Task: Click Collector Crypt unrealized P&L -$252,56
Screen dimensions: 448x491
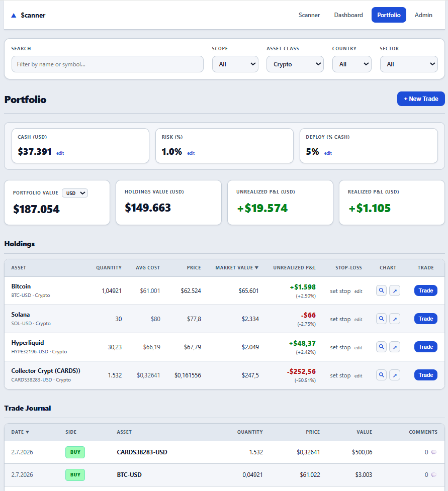Action: [301, 372]
